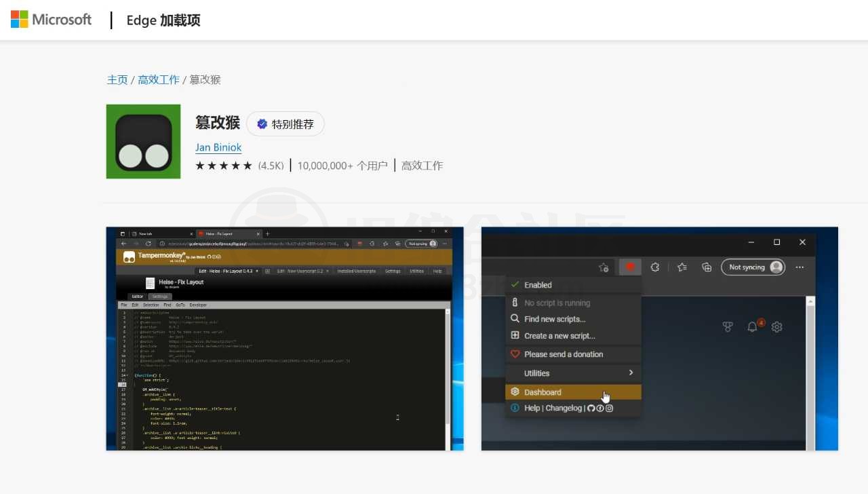Click the Collections icon in right screenshot
This screenshot has width=868, height=494.
tap(706, 267)
